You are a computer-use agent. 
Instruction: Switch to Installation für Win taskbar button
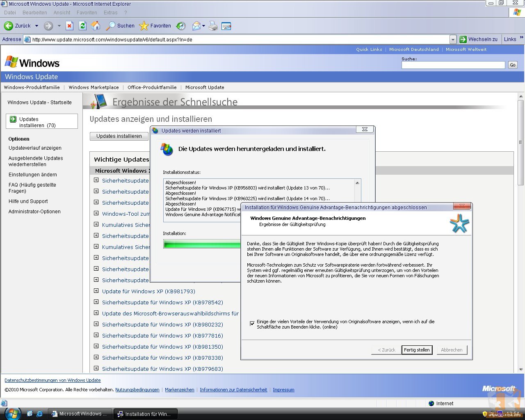pyautogui.click(x=145, y=414)
